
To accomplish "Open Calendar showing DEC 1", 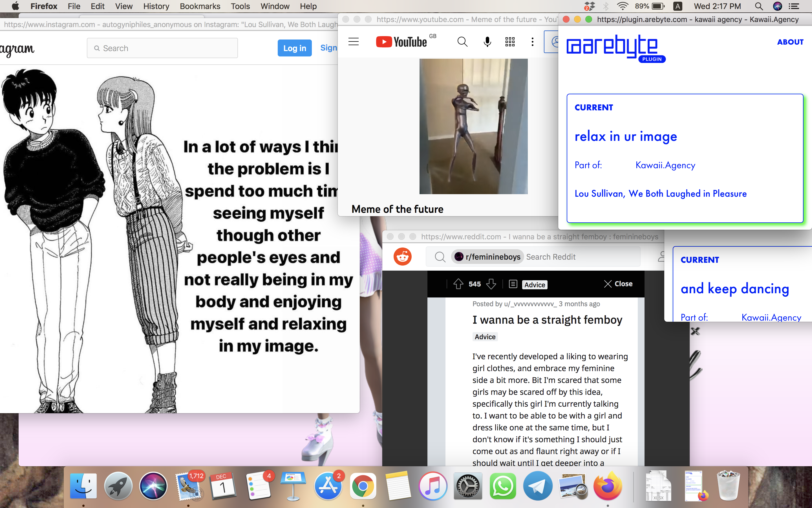I will (223, 486).
